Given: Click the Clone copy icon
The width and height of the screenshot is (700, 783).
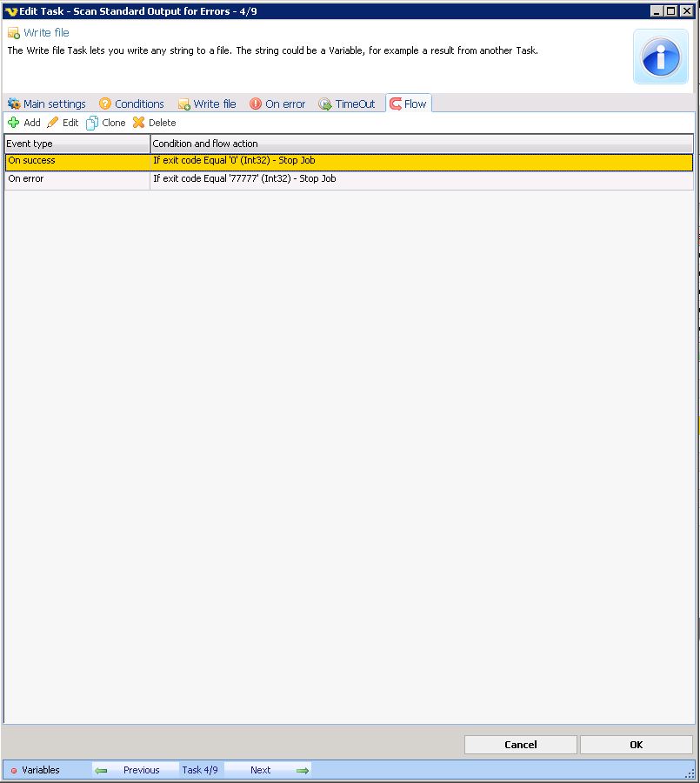Looking at the screenshot, I should 92,123.
